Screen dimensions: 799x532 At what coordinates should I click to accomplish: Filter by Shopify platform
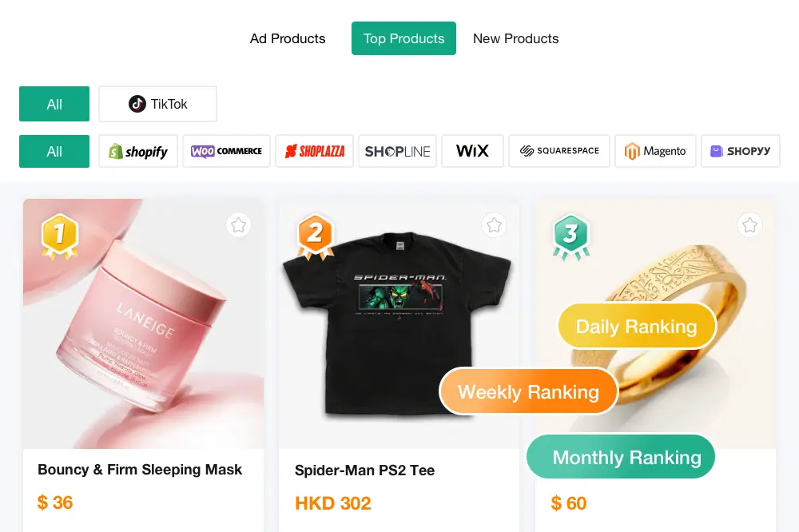138,151
